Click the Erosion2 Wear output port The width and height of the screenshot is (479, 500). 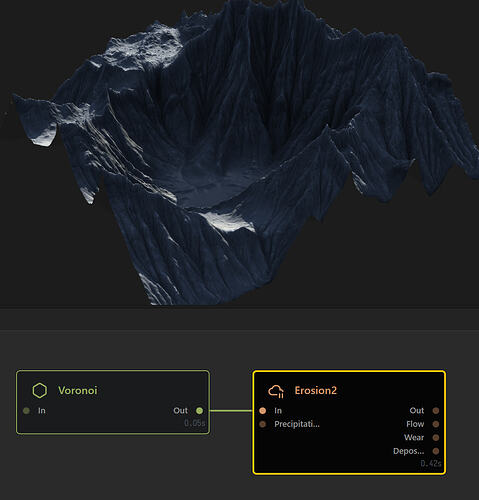(436, 438)
